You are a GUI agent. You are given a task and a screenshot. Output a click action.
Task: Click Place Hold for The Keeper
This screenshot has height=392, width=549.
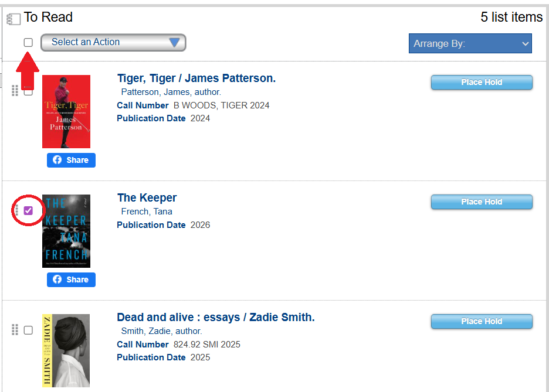click(x=481, y=202)
